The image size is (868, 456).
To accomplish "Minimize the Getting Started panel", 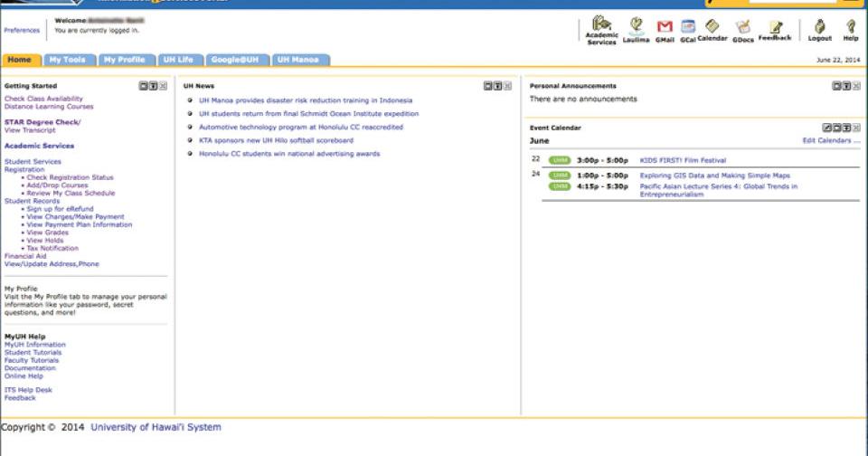I will 143,86.
